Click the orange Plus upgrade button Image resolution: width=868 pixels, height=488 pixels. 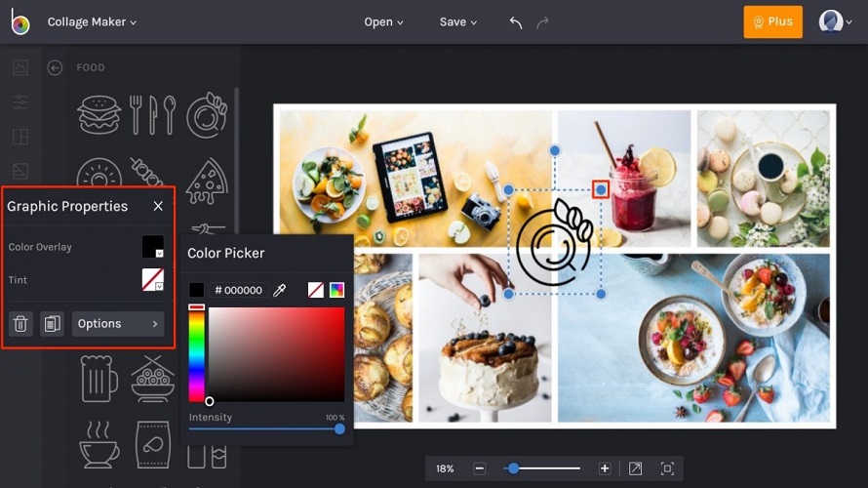click(772, 21)
